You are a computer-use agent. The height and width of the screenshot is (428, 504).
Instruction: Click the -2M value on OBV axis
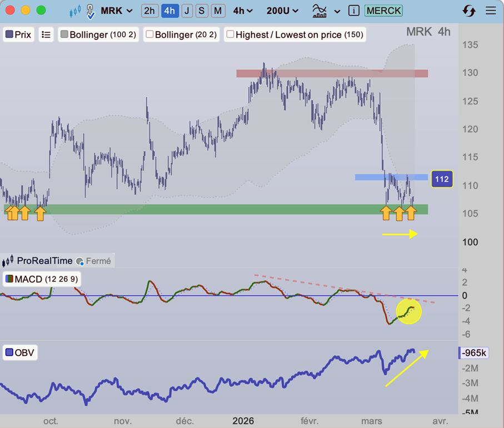point(470,368)
